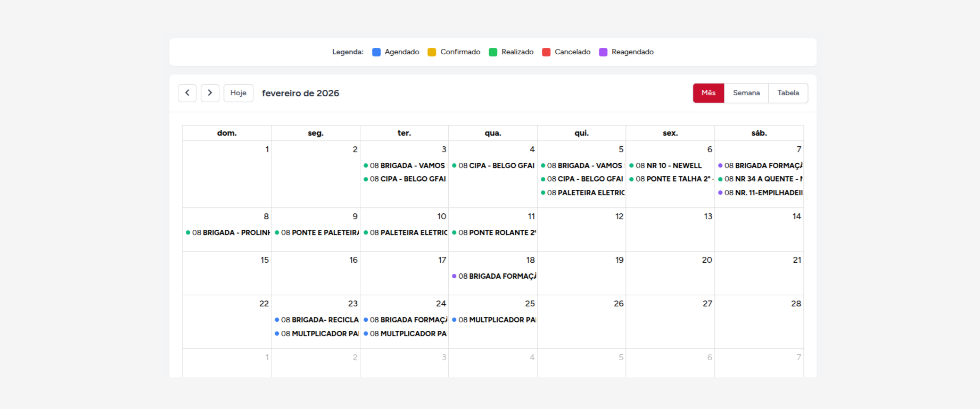Viewport: 980px width, 409px height.
Task: Open "08 BRIGADA FORMAÇ" event on February 24
Action: click(x=404, y=320)
